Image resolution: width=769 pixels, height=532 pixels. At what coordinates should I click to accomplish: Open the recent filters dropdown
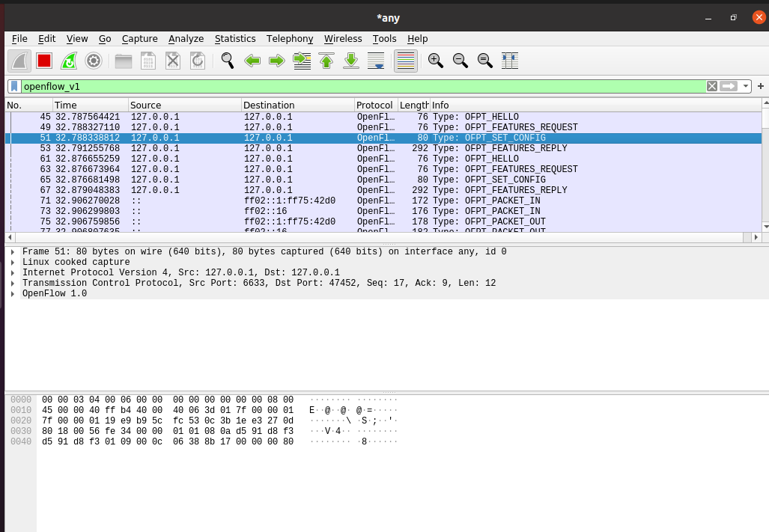click(x=746, y=86)
